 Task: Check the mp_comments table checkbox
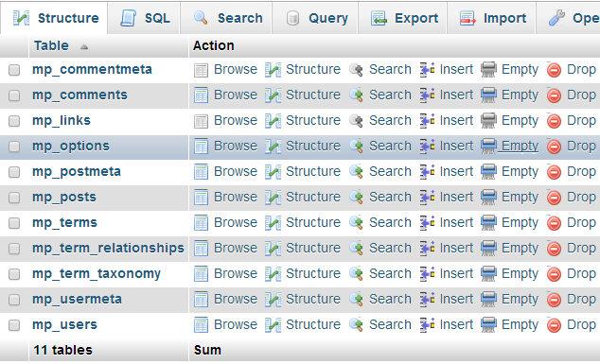(x=14, y=95)
